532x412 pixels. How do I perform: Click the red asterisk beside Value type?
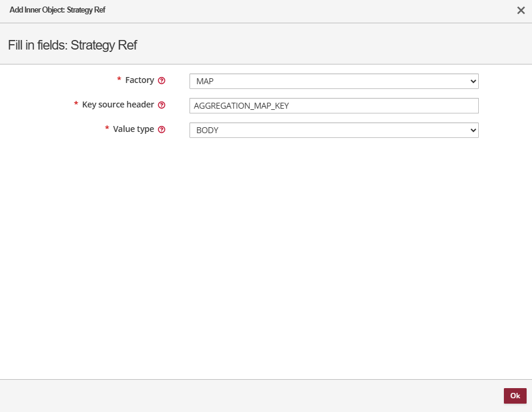coord(107,128)
